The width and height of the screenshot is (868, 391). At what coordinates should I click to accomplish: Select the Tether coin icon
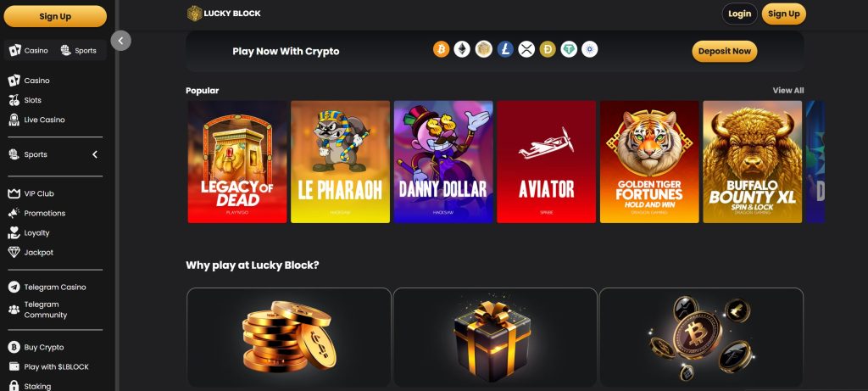click(569, 50)
